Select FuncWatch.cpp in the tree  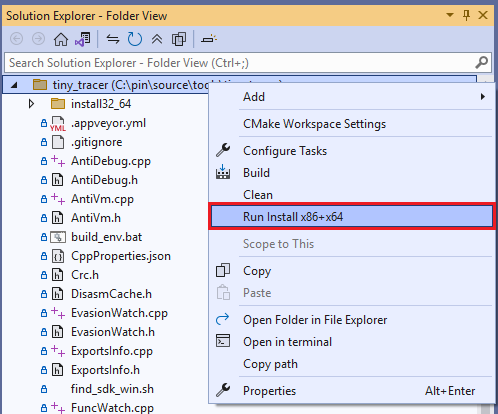pyautogui.click(x=112, y=408)
